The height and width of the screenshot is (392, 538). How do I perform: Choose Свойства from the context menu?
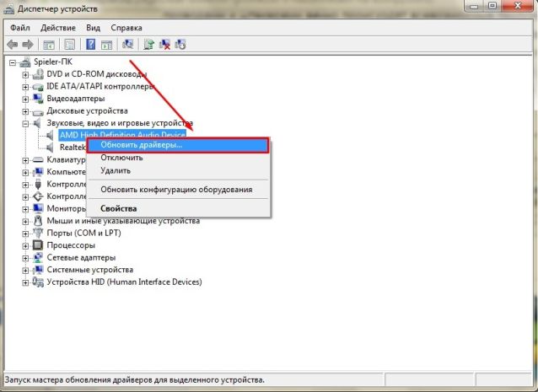click(x=118, y=208)
